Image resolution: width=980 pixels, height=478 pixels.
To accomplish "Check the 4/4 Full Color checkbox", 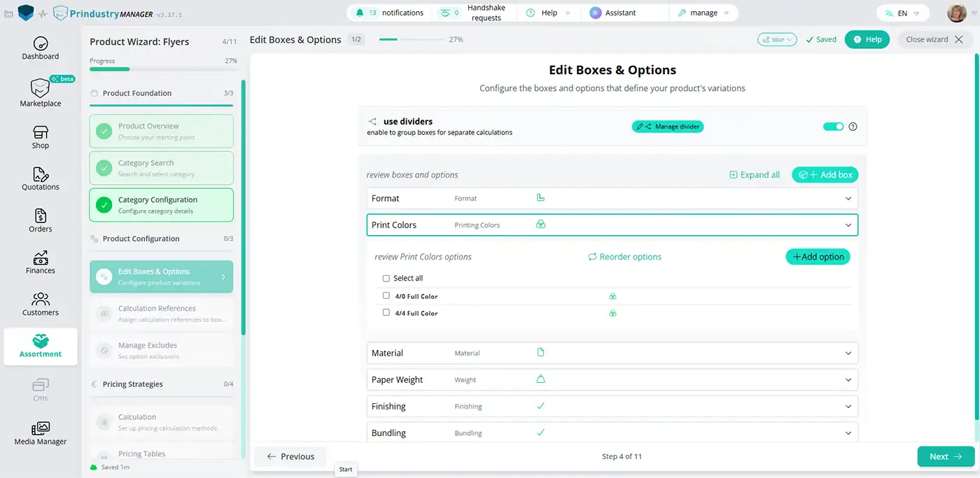I will click(386, 312).
